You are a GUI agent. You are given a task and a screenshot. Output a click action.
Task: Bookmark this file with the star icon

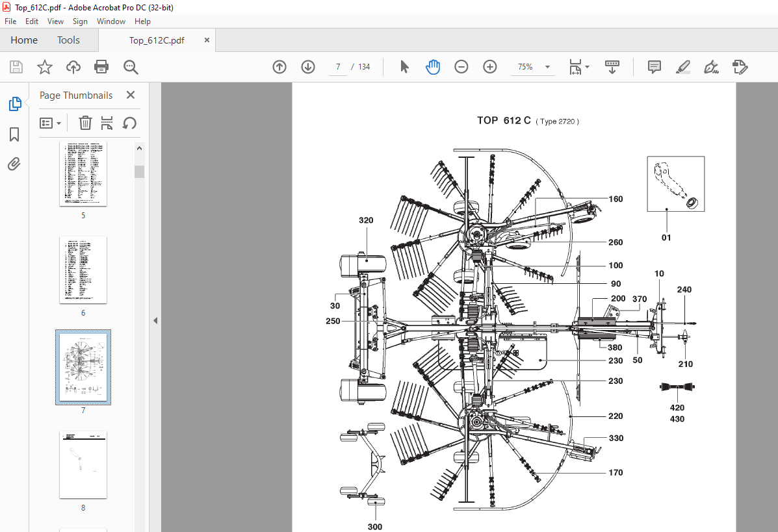point(45,67)
